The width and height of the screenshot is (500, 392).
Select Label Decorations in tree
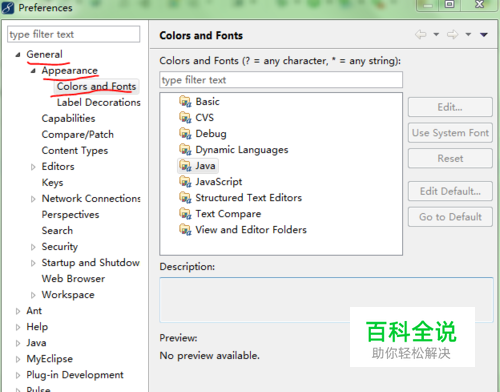[x=99, y=102]
